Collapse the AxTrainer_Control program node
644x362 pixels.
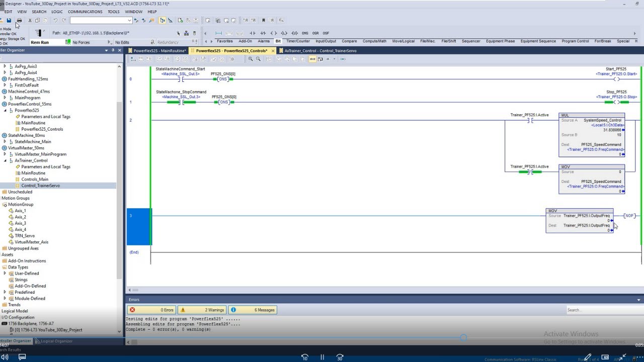click(x=5, y=160)
